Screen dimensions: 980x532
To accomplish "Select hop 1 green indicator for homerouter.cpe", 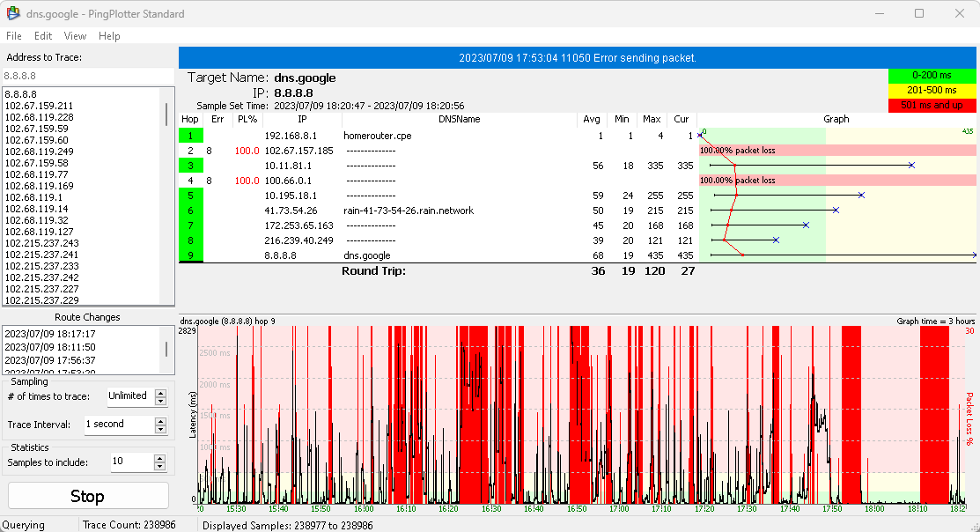I will coord(190,136).
